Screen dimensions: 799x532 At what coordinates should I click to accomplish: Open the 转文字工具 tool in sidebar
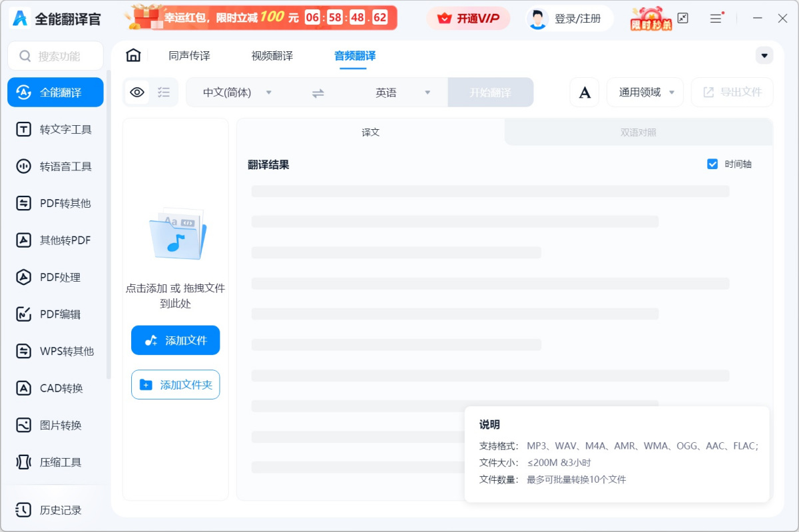point(55,129)
